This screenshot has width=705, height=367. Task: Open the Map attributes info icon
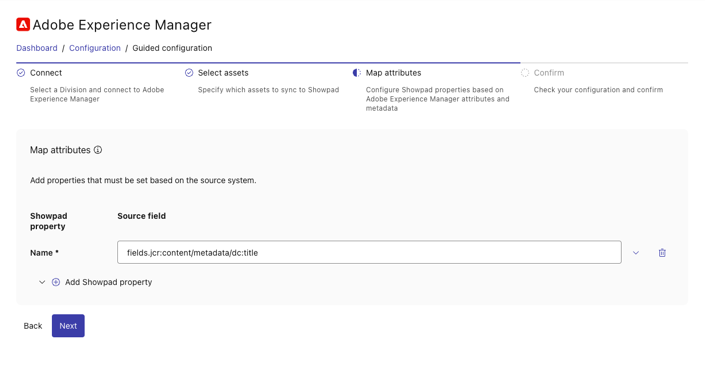click(98, 150)
